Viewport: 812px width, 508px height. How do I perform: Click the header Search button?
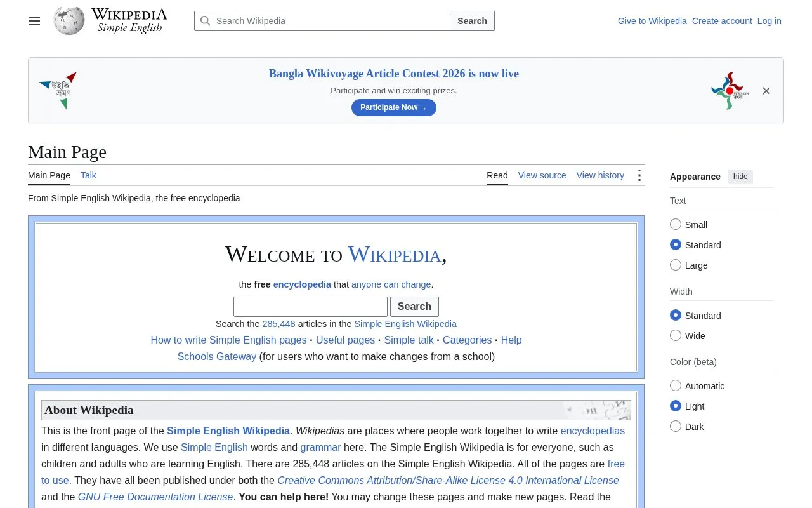[x=472, y=21]
